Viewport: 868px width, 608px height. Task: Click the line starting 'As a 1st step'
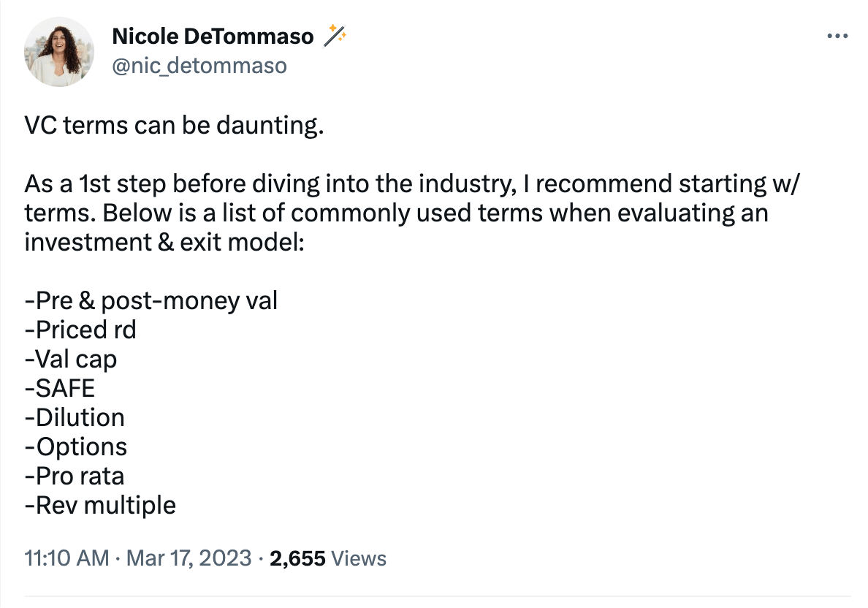(412, 184)
